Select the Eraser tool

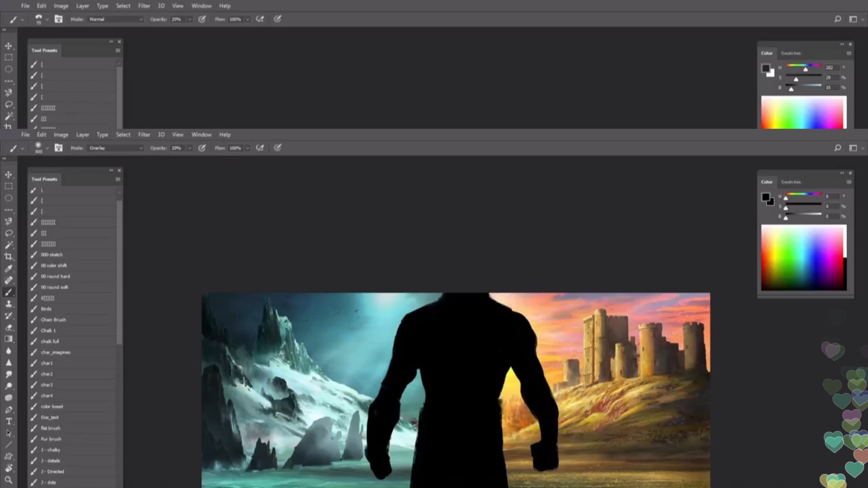point(8,327)
